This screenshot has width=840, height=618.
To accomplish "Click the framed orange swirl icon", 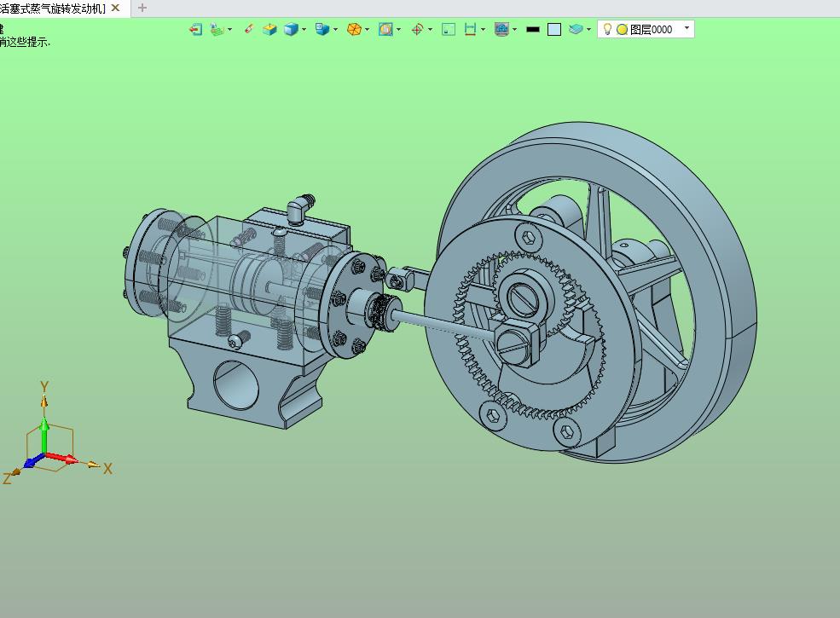I will (385, 30).
